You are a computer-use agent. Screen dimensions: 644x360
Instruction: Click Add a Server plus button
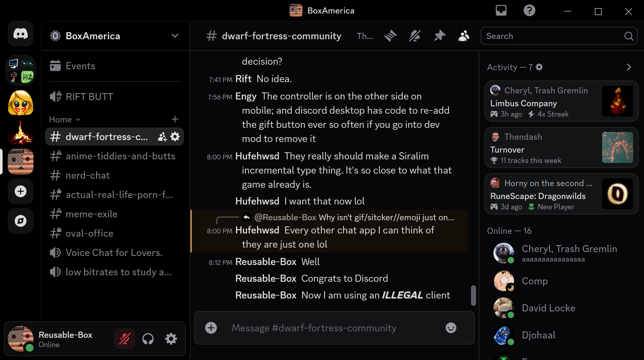pos(21,191)
